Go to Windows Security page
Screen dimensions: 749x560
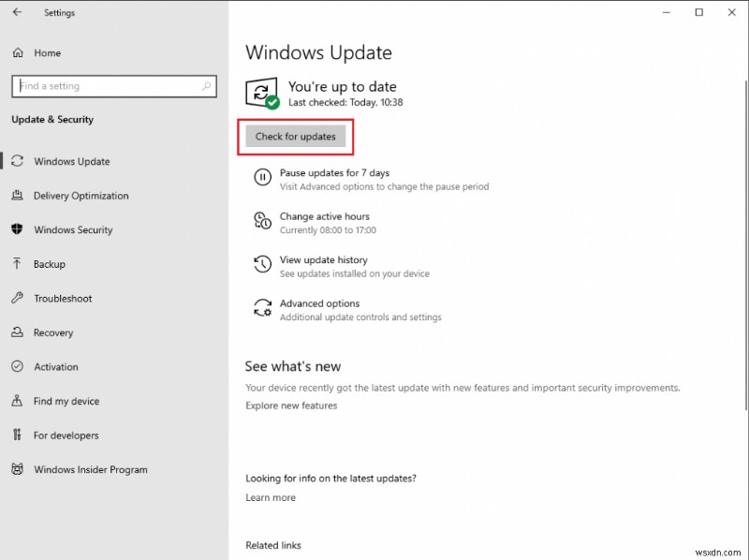click(x=73, y=229)
